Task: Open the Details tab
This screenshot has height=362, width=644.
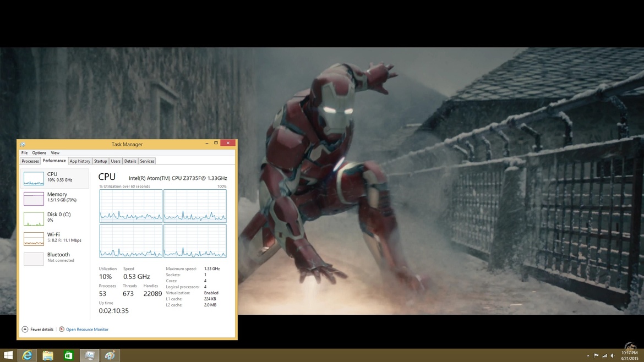Action: tap(130, 161)
